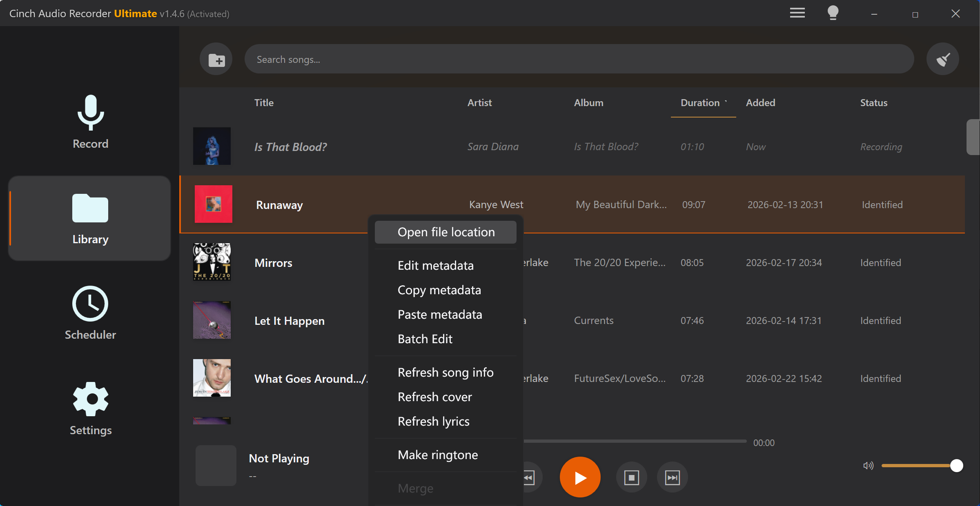Open the Settings gear section
The width and height of the screenshot is (980, 506).
90,409
